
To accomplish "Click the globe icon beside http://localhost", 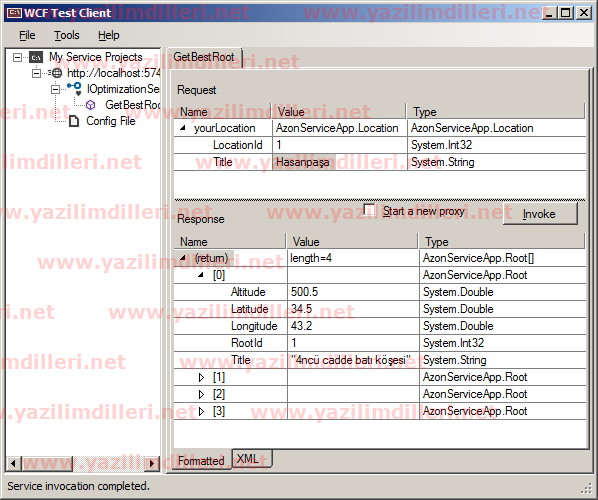I will (x=56, y=73).
